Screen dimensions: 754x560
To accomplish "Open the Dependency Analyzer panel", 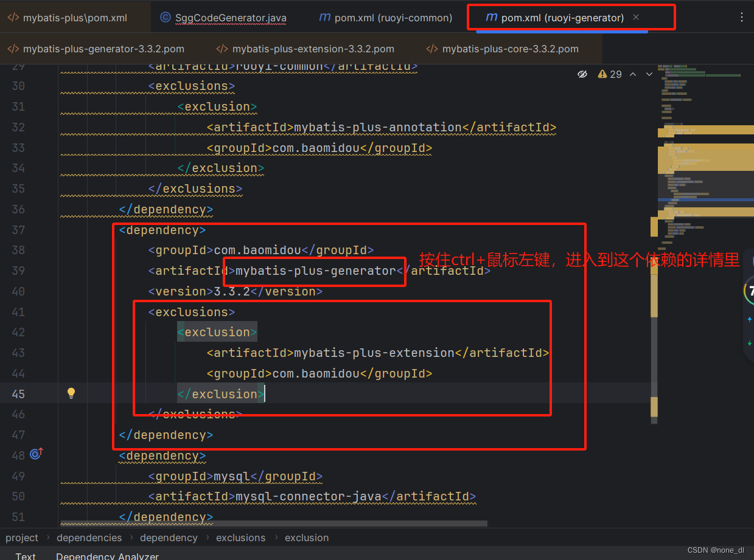I will 107,556.
